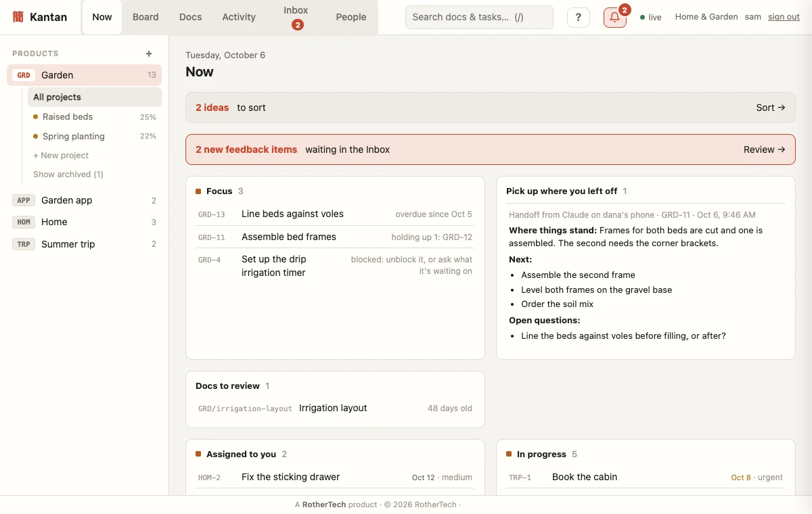812x514 pixels.
Task: Click overdue since Oct 5 label
Action: (x=434, y=214)
